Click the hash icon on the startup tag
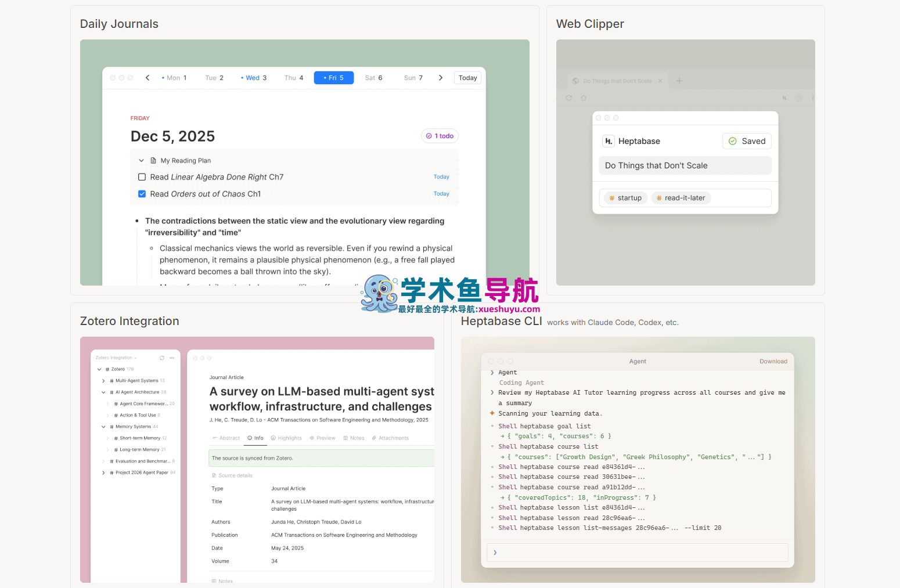 [611, 198]
